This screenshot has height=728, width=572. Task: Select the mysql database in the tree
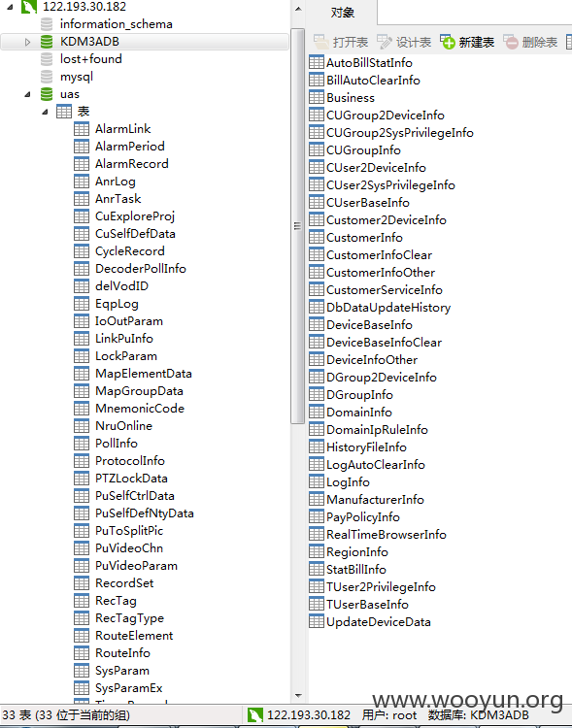[x=76, y=77]
